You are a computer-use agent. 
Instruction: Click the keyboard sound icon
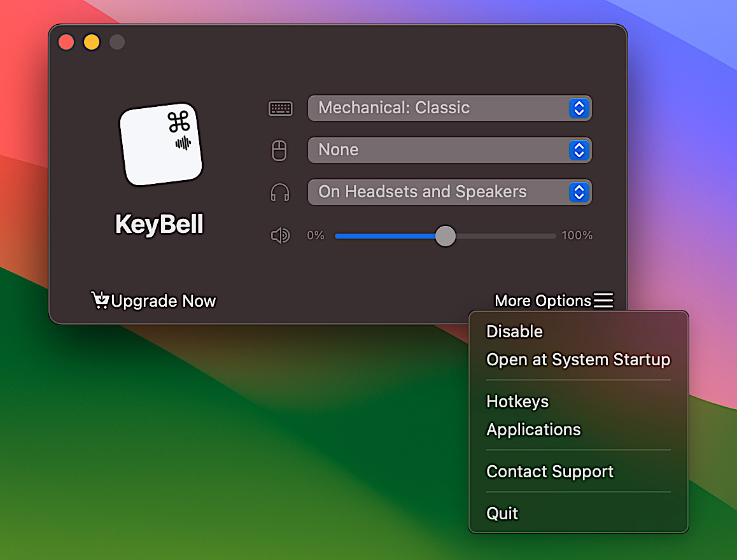[x=280, y=108]
